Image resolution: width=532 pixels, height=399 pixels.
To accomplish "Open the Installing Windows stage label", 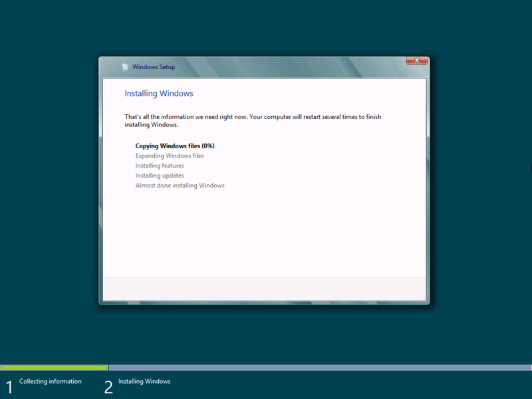I will pos(144,381).
